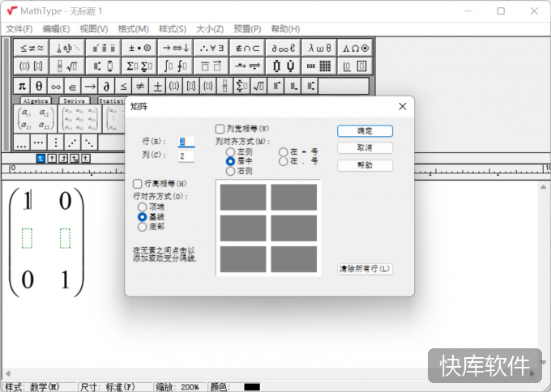This screenshot has height=392, width=551.
Task: Open the 格式(M) menu
Action: pos(134,29)
